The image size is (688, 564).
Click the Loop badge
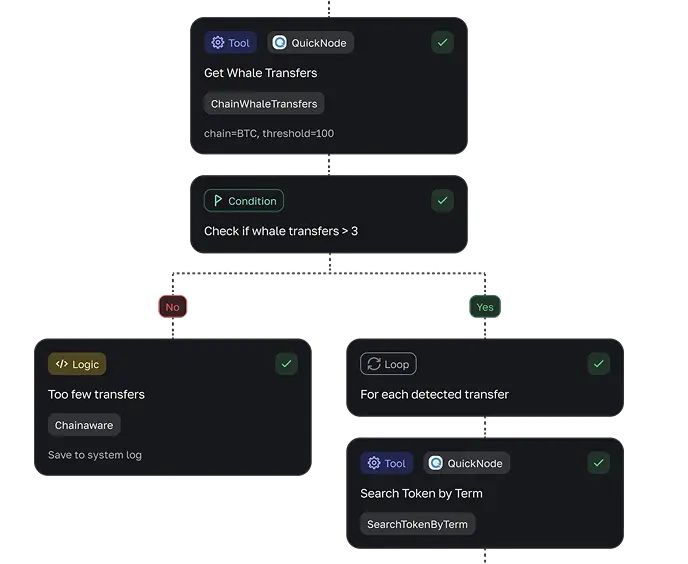pos(388,364)
